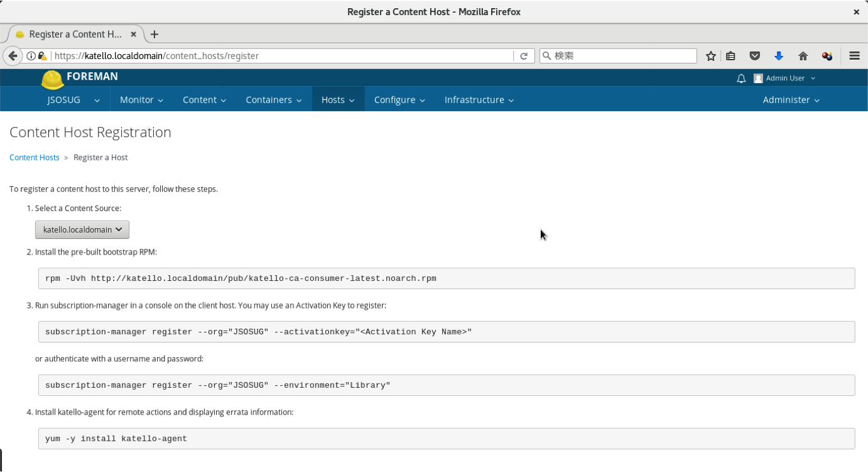Screen dimensions: 868x472
Task: Click the Register a Host breadcrumb text
Action: click(100, 157)
